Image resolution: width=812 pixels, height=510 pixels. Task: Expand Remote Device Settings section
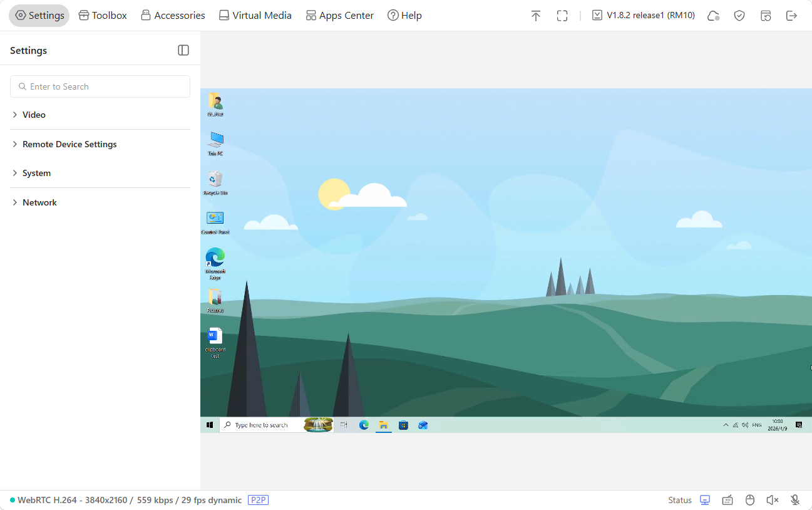[x=69, y=144]
